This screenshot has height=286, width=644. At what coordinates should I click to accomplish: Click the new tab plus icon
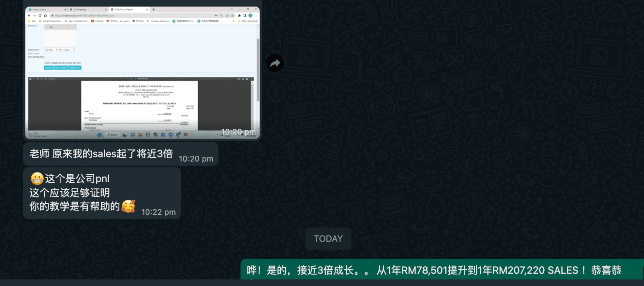[154, 9]
